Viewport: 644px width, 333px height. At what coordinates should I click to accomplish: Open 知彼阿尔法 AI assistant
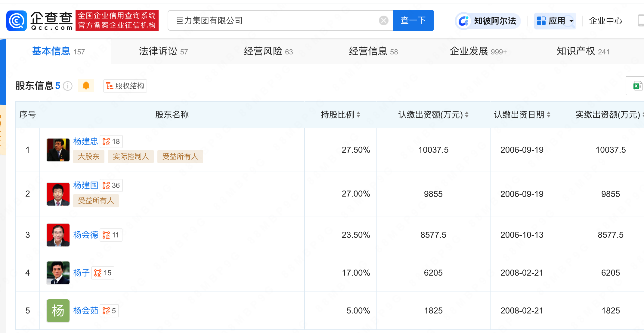coord(488,21)
